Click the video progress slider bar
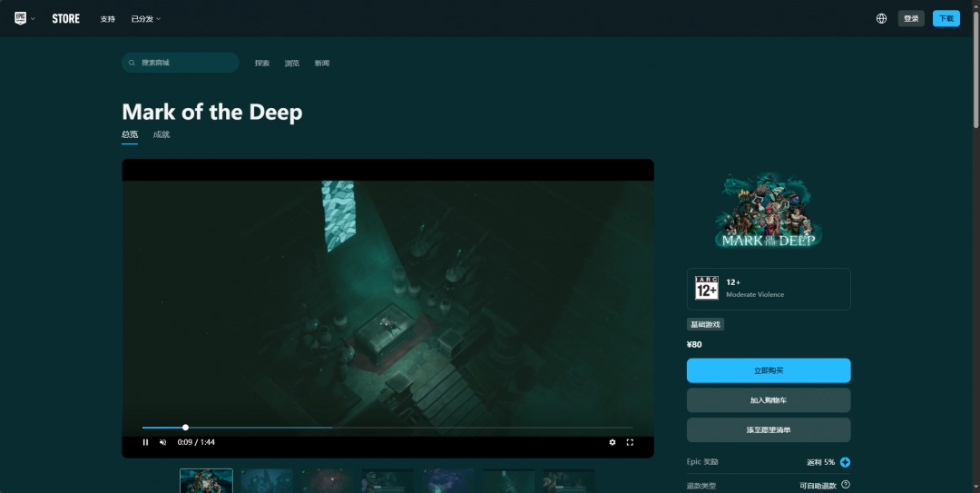 click(x=387, y=427)
